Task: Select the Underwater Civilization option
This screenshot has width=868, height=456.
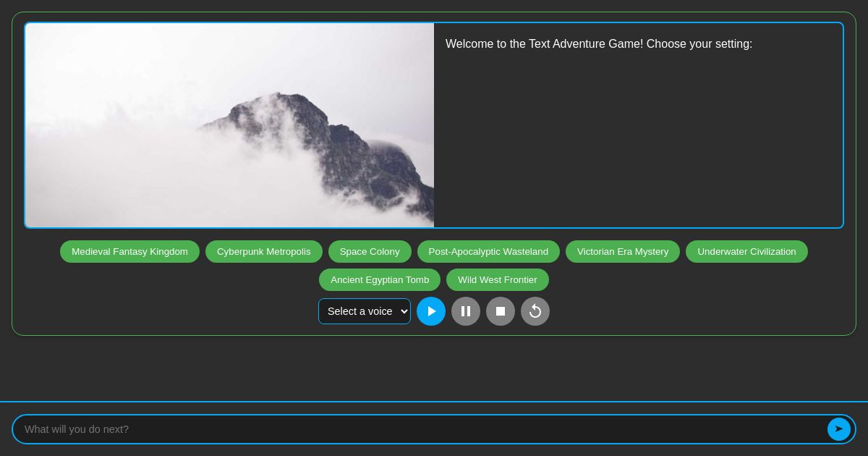Action: pos(746,251)
